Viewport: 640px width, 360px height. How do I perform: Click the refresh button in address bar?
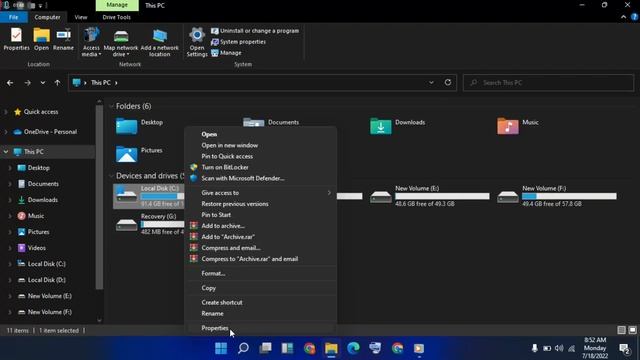click(x=448, y=82)
